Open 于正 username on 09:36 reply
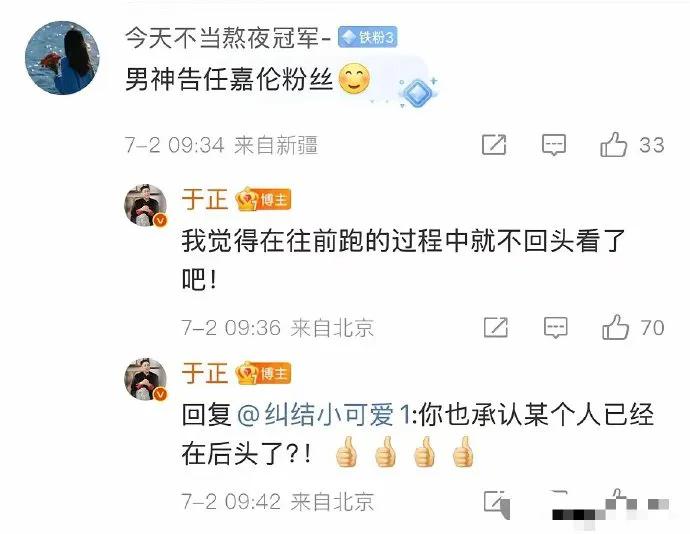The height and width of the screenshot is (534, 690). pyautogui.click(x=205, y=199)
